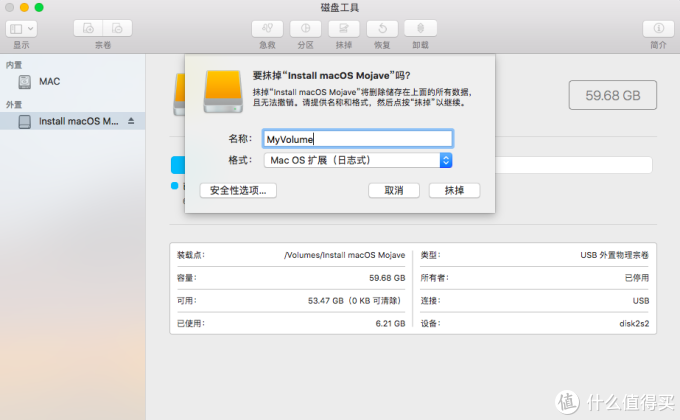Viewport: 680px width, 420px height.
Task: Click the 59.68 GB capacity box
Action: 612,95
